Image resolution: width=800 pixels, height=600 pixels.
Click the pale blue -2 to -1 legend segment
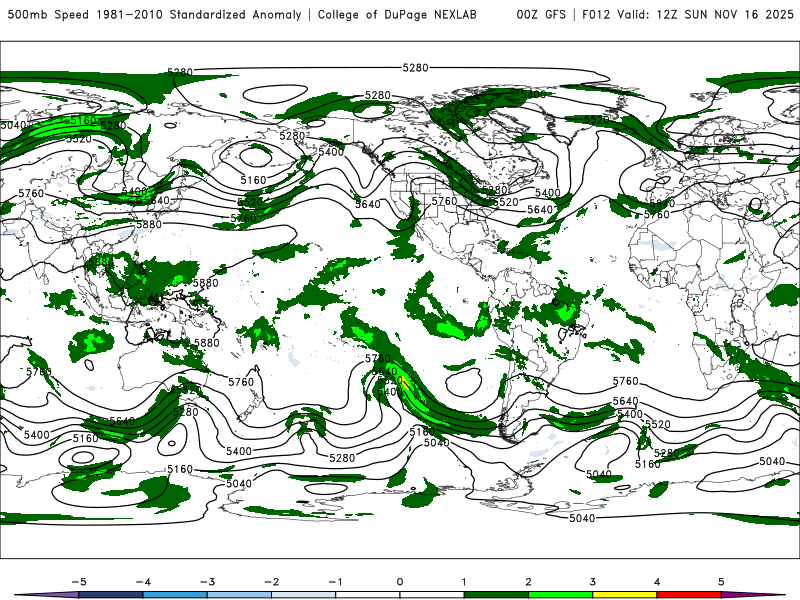(304, 595)
